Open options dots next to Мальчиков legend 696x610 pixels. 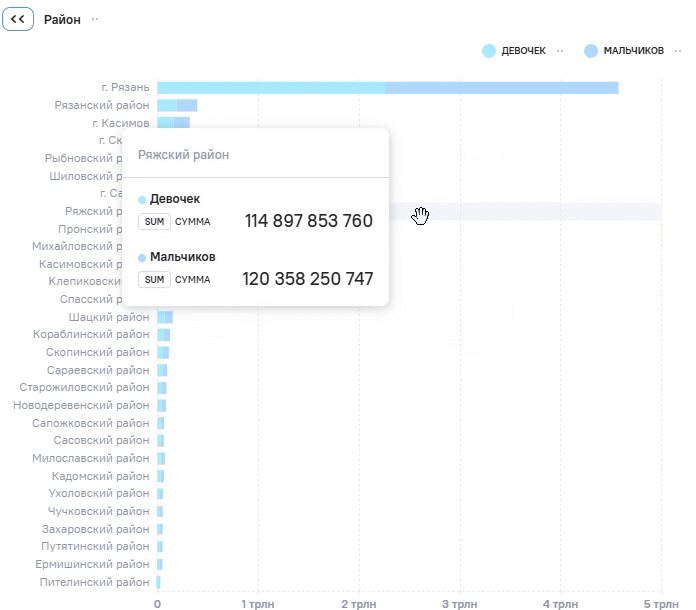click(678, 51)
